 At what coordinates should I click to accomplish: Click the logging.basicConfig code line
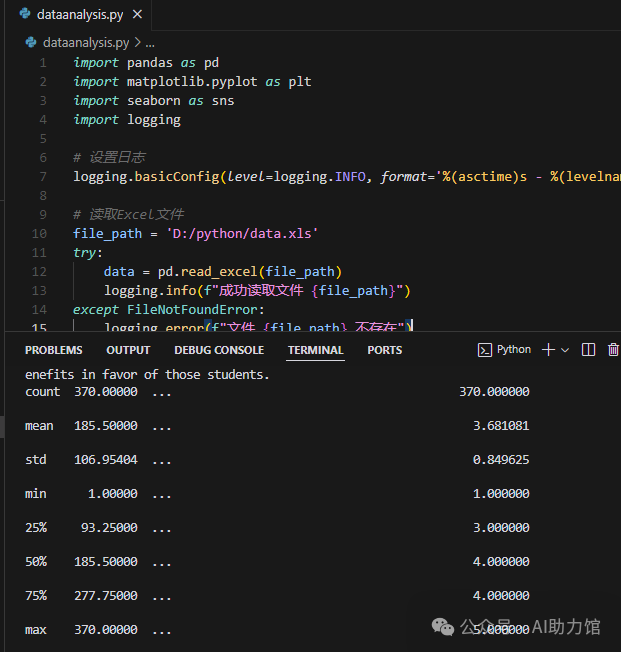(x=347, y=177)
